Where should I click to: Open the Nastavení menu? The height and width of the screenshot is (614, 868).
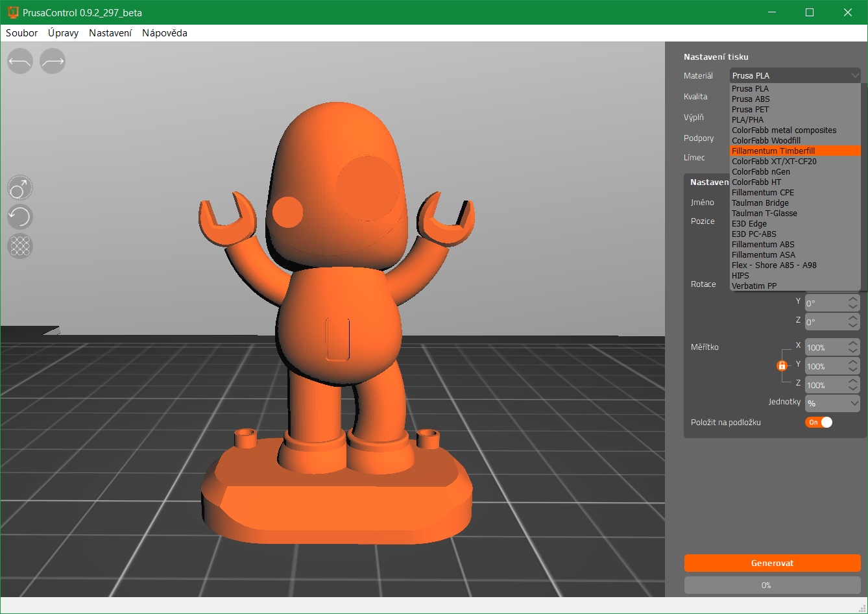click(110, 33)
